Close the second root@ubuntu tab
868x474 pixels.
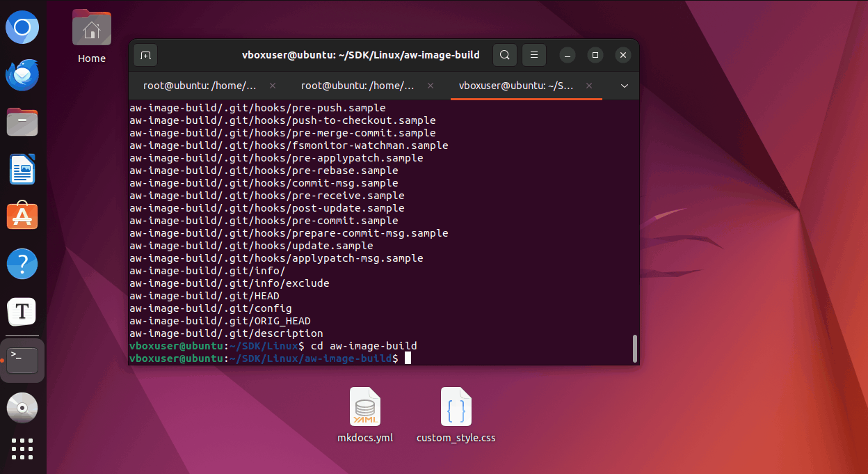point(431,86)
